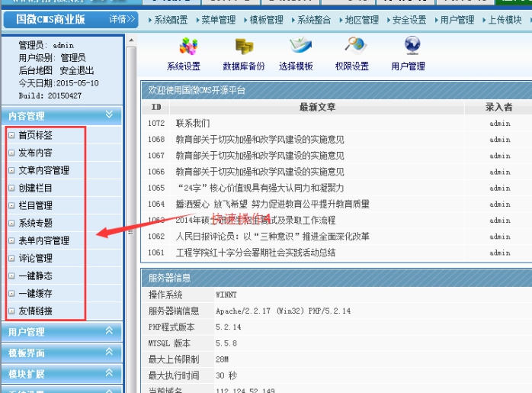Open the 联系我们 article

tap(193, 123)
